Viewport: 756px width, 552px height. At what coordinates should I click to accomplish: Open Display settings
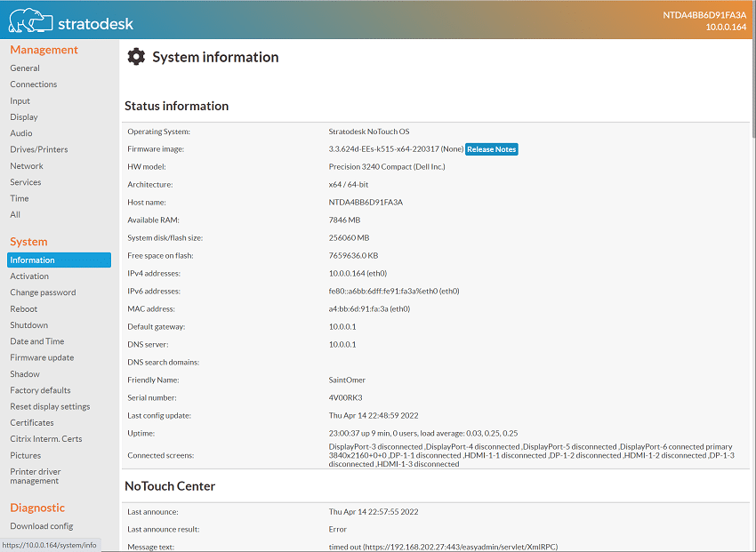[24, 117]
